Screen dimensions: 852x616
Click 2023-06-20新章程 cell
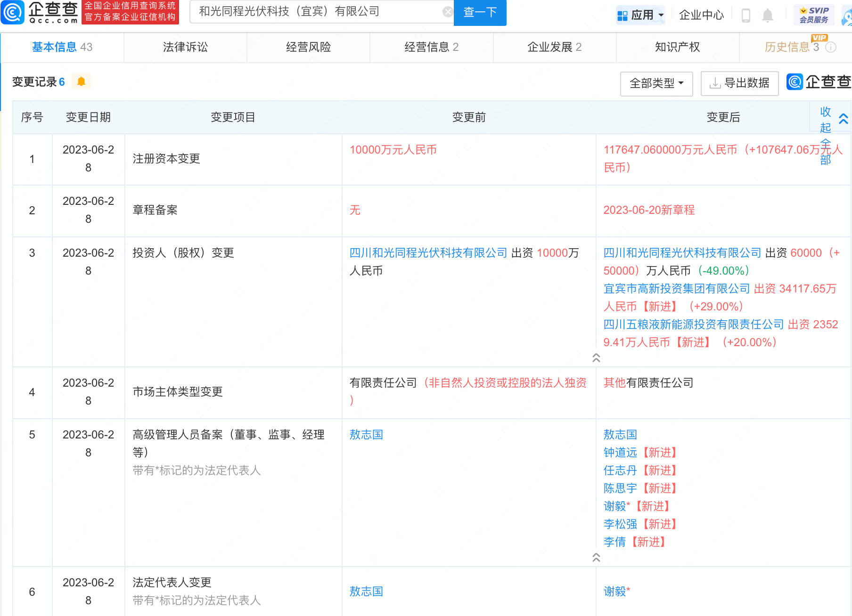pos(649,210)
